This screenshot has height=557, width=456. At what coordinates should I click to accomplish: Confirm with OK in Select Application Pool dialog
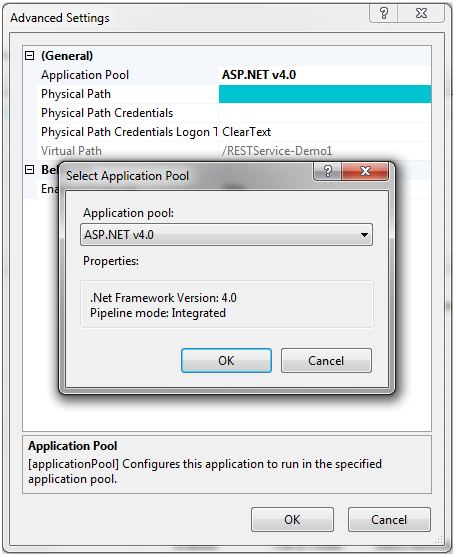pos(226,361)
